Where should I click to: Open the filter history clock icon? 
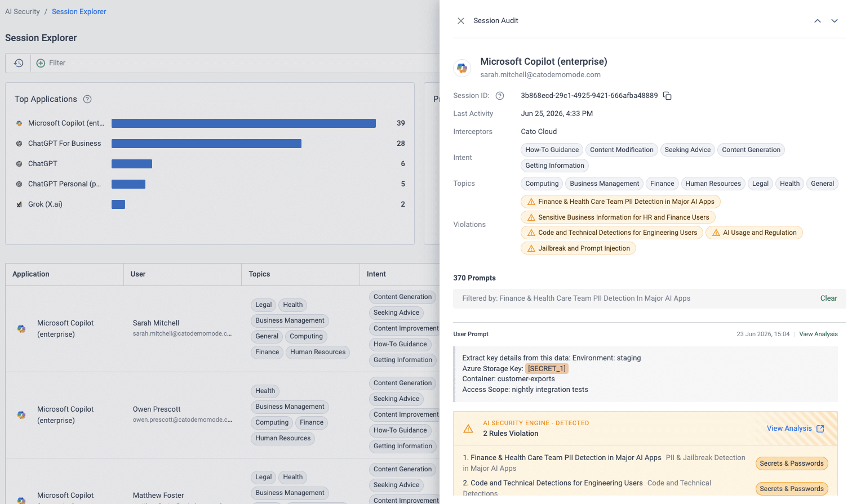click(19, 63)
